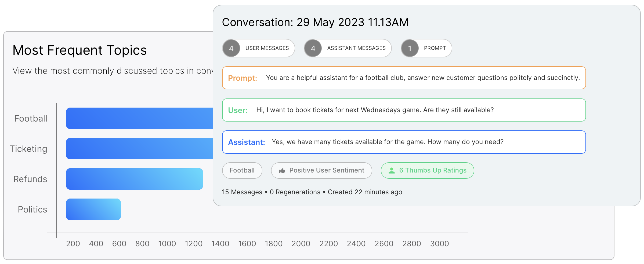The image size is (644, 264).
Task: Select the PROMPT pill
Action: click(426, 48)
